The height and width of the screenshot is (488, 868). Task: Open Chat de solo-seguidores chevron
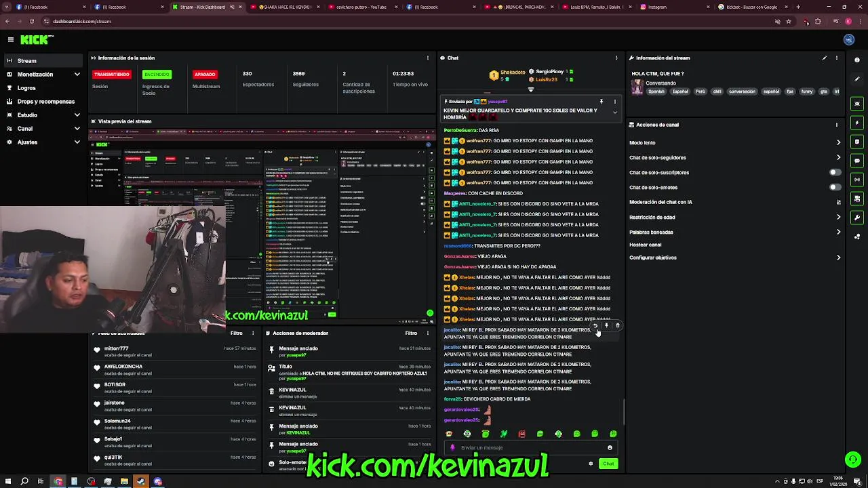838,158
